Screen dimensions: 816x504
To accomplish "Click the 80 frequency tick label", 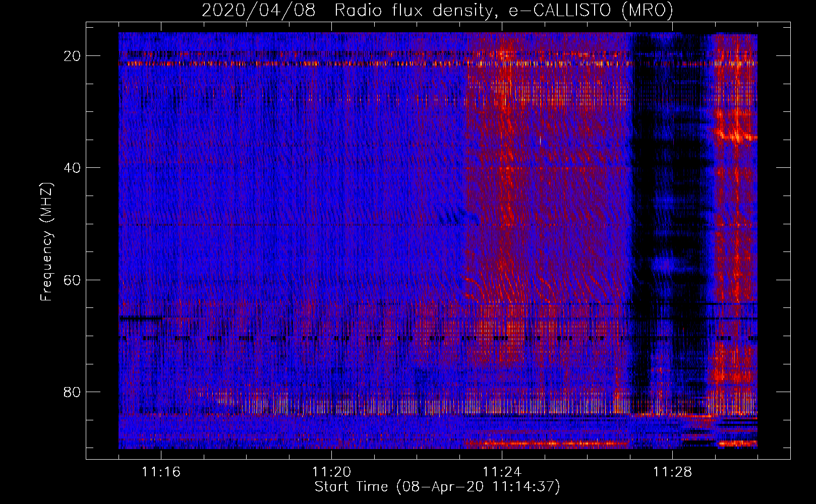I will point(72,392).
